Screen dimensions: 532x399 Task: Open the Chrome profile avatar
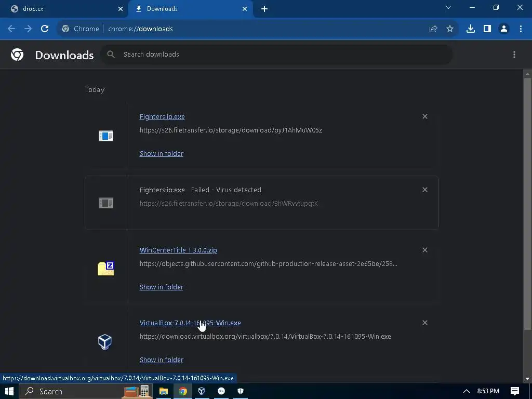click(x=504, y=29)
